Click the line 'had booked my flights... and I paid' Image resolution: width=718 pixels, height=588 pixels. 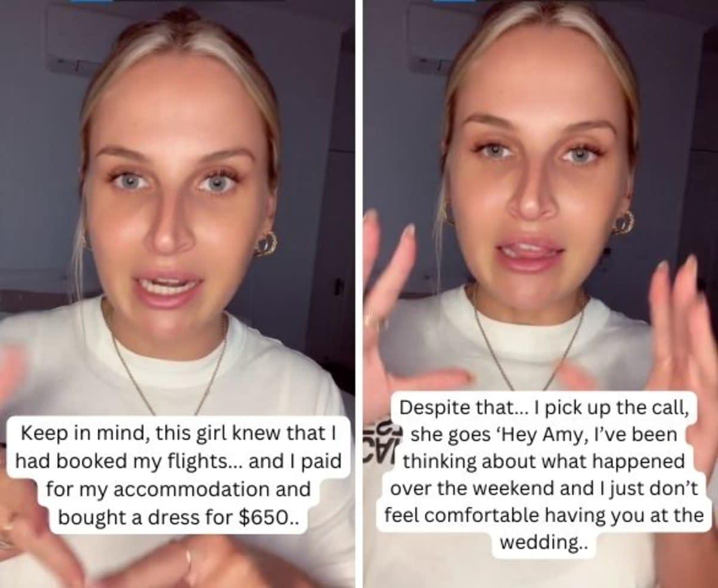(x=178, y=461)
